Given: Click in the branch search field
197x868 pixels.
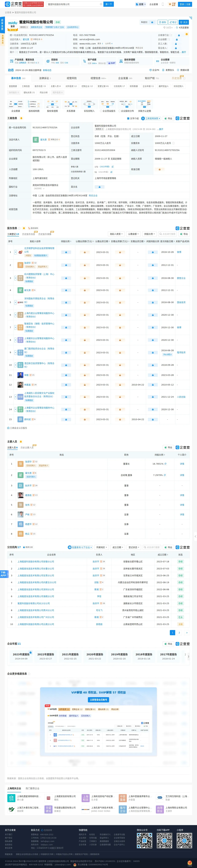Looking at the screenshot, I should (152, 547).
